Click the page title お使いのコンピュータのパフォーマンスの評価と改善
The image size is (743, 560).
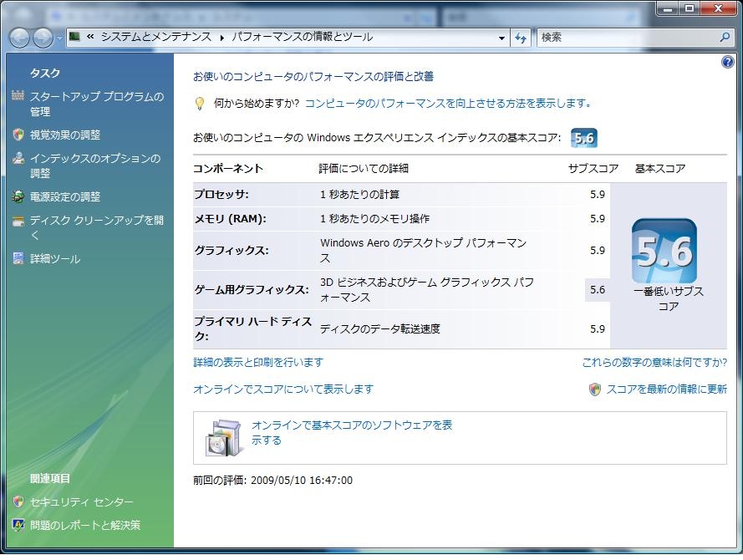coord(313,77)
